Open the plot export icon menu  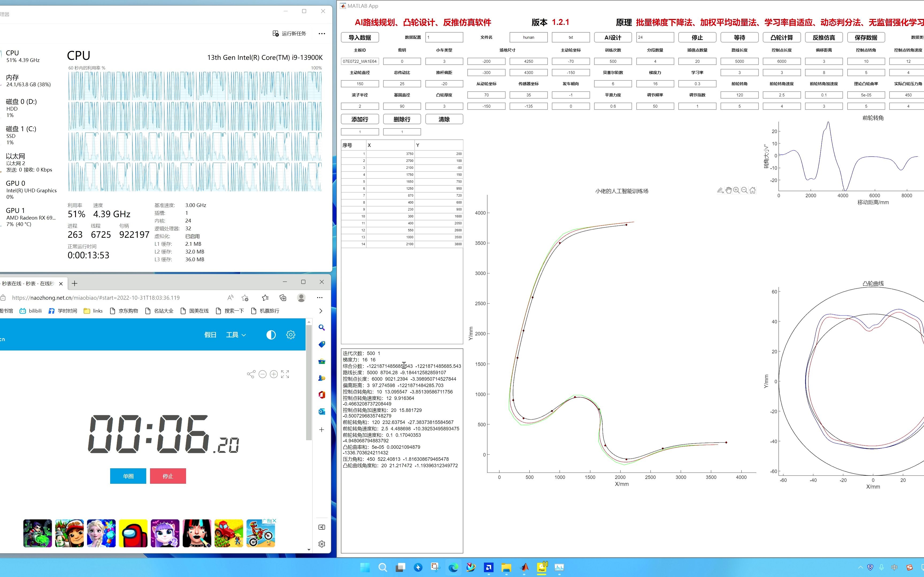[x=720, y=190]
